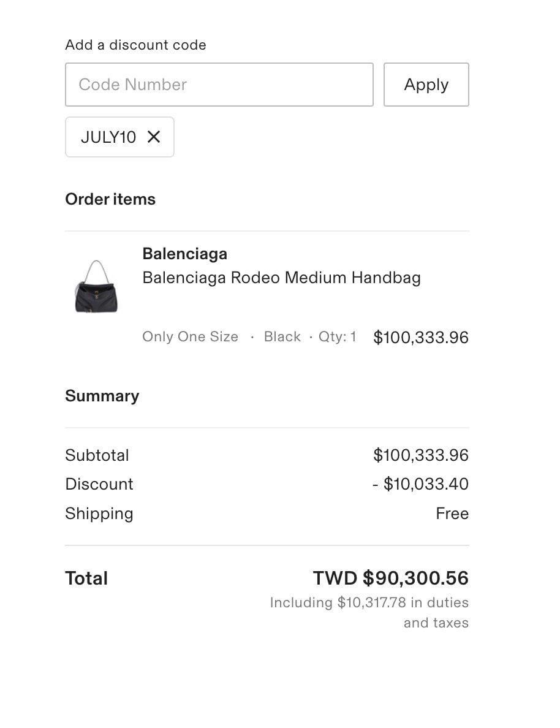Viewport: 560px width, 728px height.
Task: Click the Code Number input field
Action: pyautogui.click(x=219, y=85)
